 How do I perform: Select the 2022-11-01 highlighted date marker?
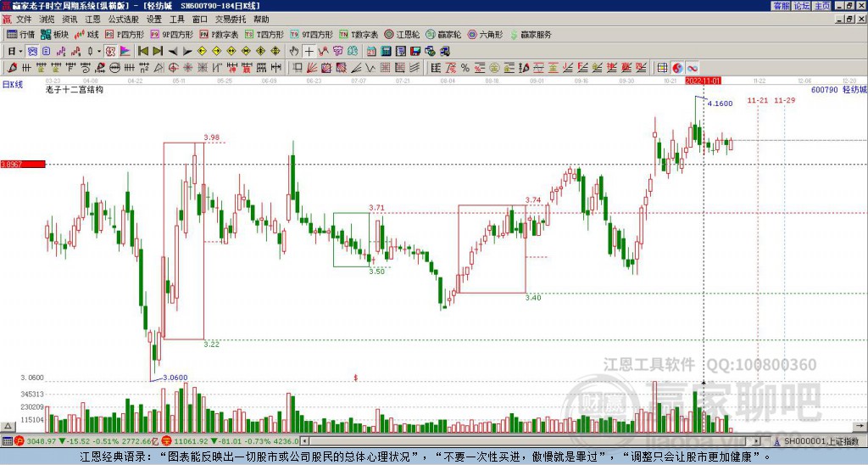point(703,81)
